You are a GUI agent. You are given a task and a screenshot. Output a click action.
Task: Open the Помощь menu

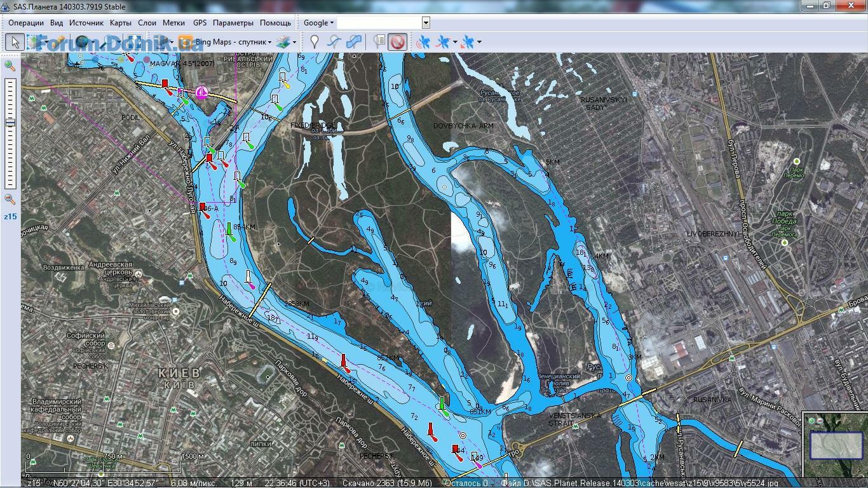point(275,23)
